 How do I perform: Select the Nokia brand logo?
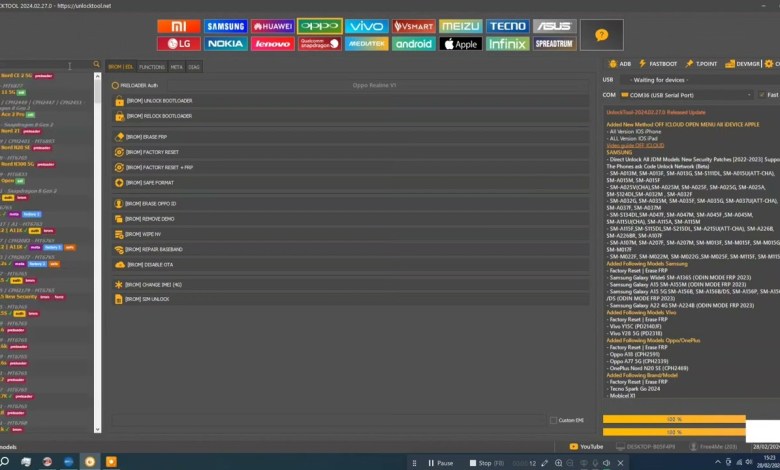tap(225, 44)
